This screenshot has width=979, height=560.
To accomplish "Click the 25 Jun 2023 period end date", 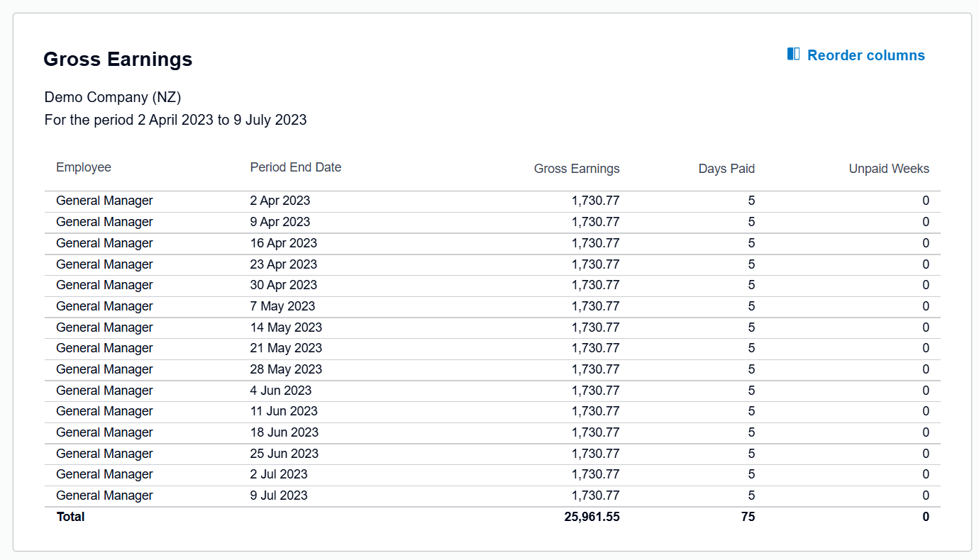I will coord(284,454).
